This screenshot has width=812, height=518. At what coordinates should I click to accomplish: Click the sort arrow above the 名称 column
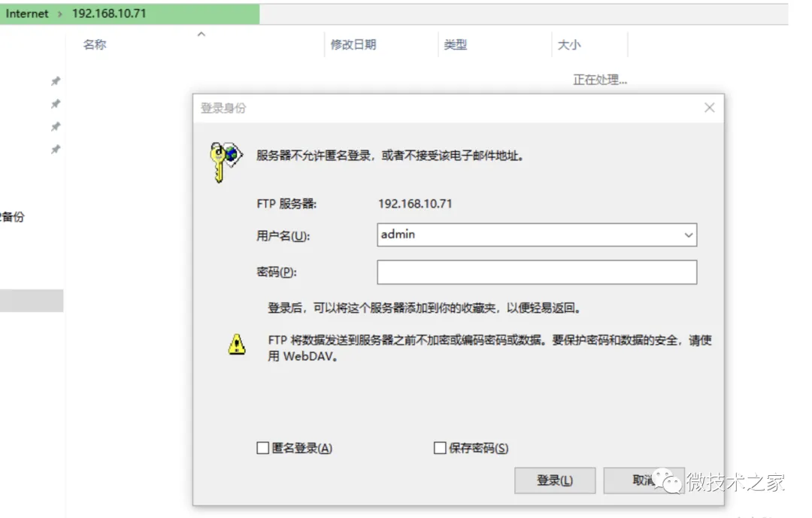(201, 35)
